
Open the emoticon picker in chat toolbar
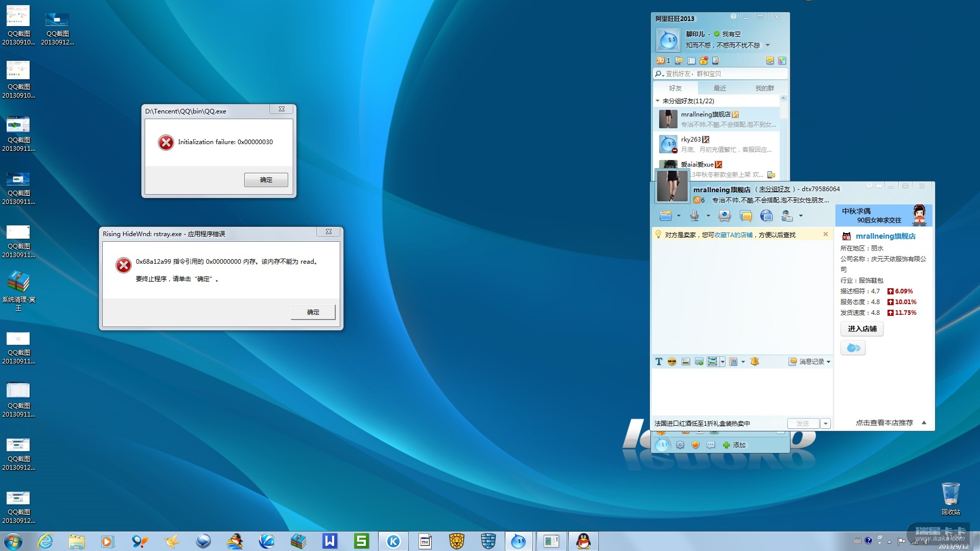coord(672,362)
